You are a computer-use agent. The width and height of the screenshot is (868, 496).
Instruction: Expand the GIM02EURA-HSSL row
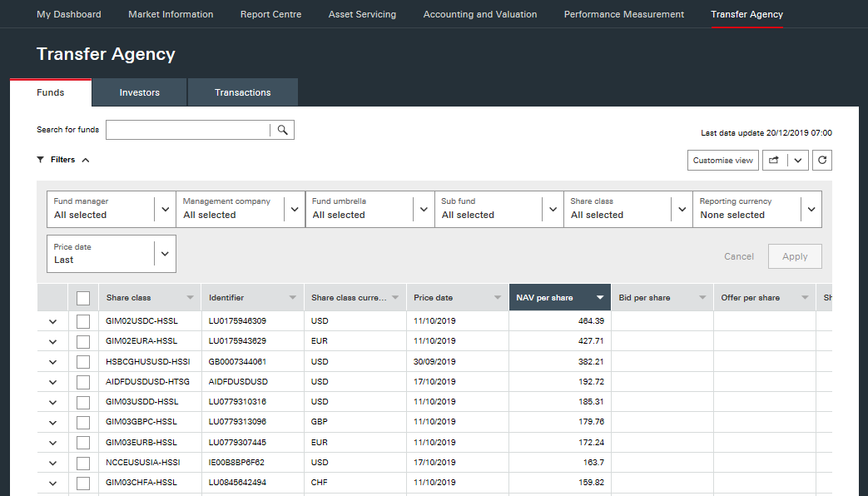pos(53,342)
